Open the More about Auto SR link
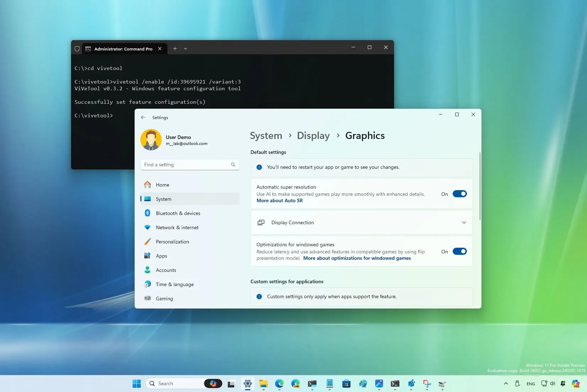This screenshot has height=392, width=587. pyautogui.click(x=280, y=200)
